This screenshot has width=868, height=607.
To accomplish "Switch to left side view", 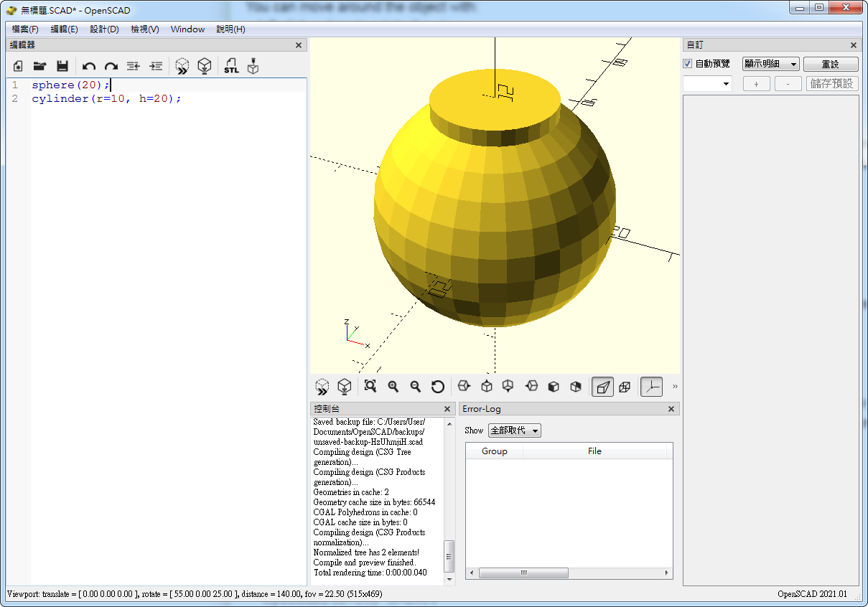I will 531,387.
